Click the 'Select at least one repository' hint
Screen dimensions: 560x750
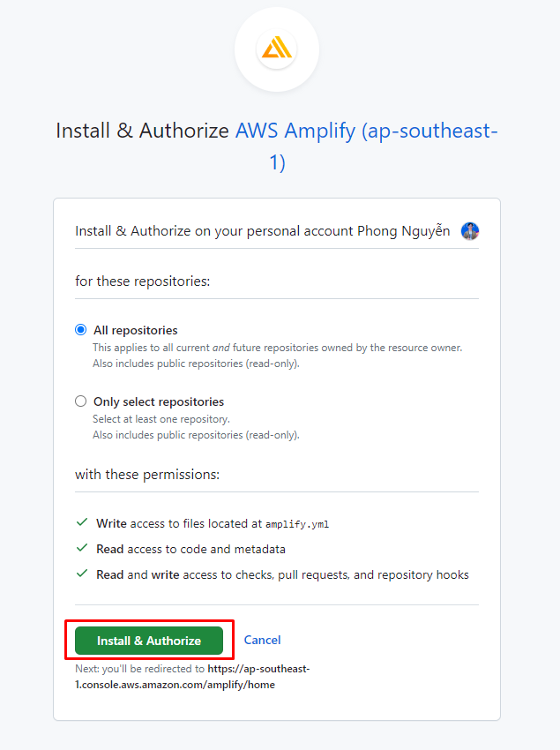[x=161, y=419]
